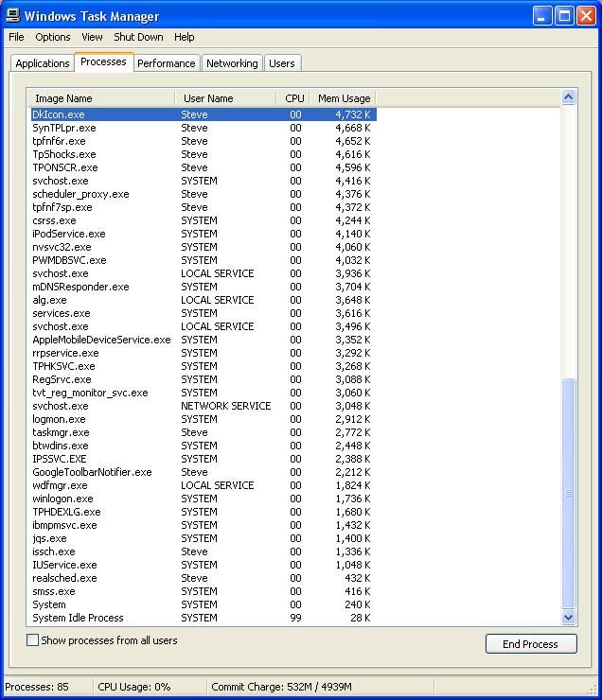Select the smss.exe process
The width and height of the screenshot is (602, 700).
pos(204,591)
